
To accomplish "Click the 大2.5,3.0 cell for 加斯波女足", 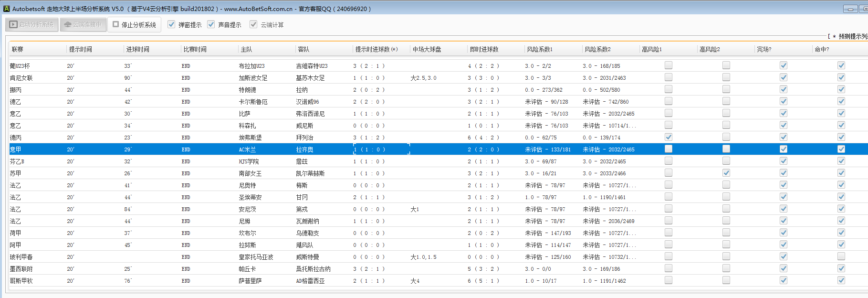I will pos(423,78).
